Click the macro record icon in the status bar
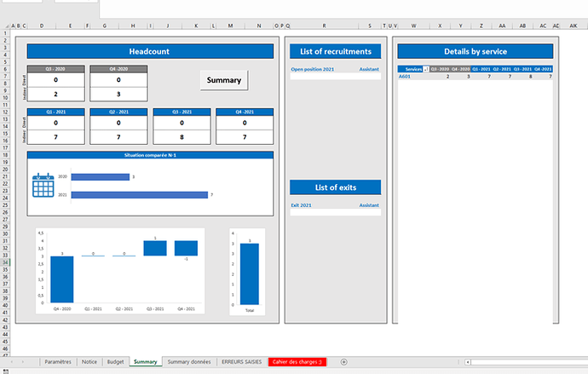This screenshot has height=374, width=588. 6,371
